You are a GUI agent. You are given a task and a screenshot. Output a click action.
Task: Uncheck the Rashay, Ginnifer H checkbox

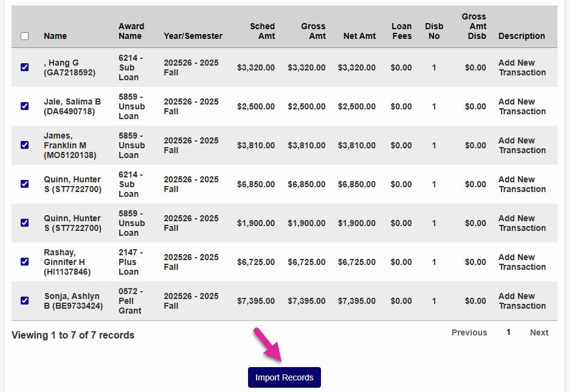[24, 262]
